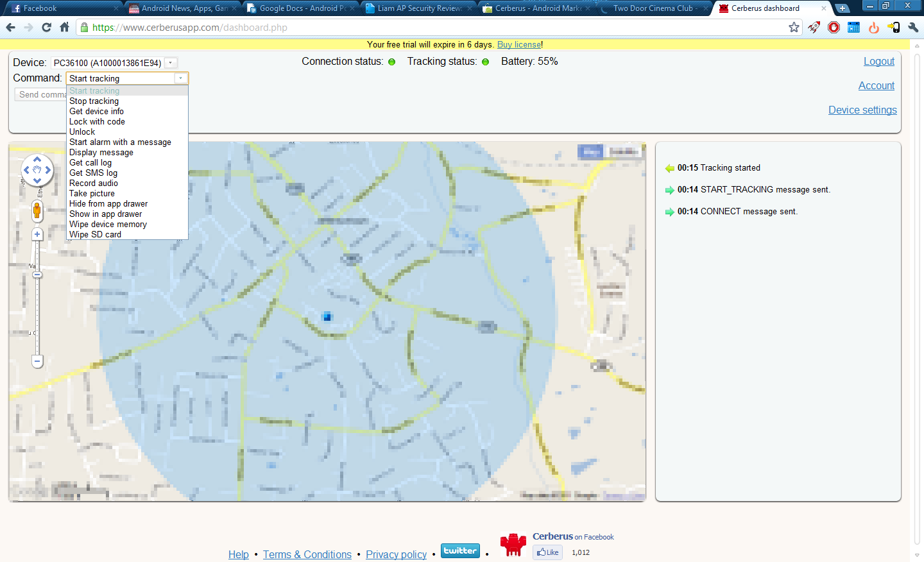Click the pan-up arrow on the map control
Viewport: 924px width, 562px height.
click(x=37, y=160)
